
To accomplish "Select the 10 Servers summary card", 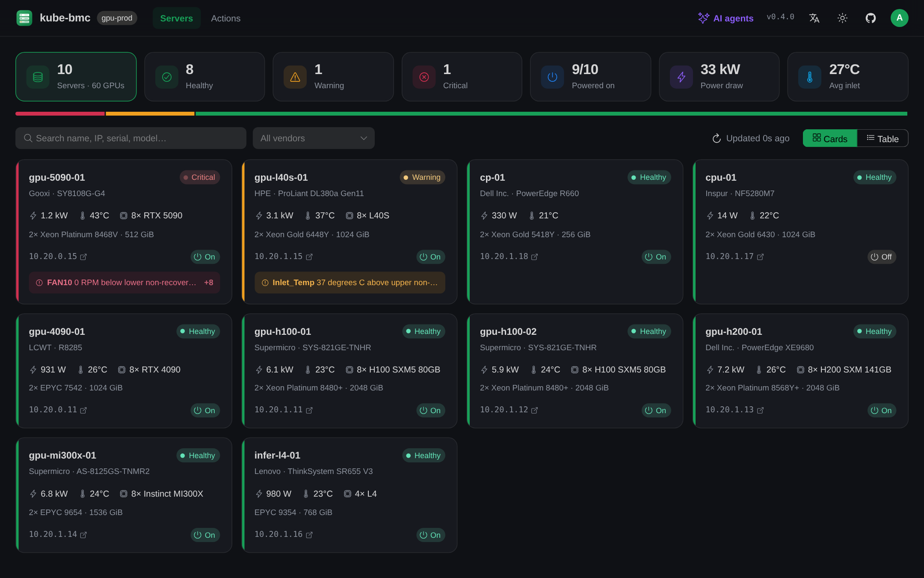I will click(76, 77).
